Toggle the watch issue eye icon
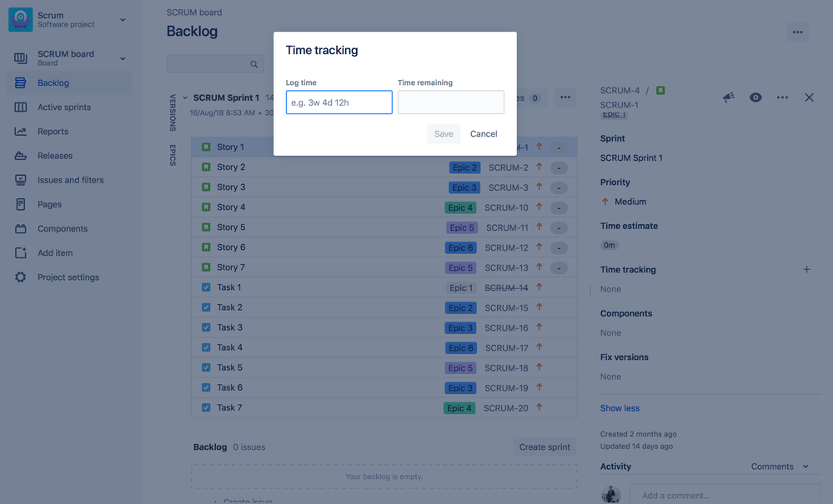This screenshot has height=504, width=833. click(755, 97)
